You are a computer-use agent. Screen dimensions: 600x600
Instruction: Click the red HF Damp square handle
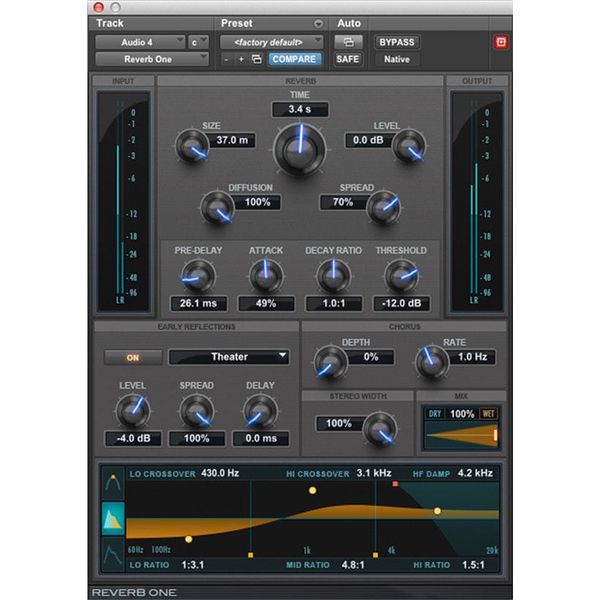(395, 484)
